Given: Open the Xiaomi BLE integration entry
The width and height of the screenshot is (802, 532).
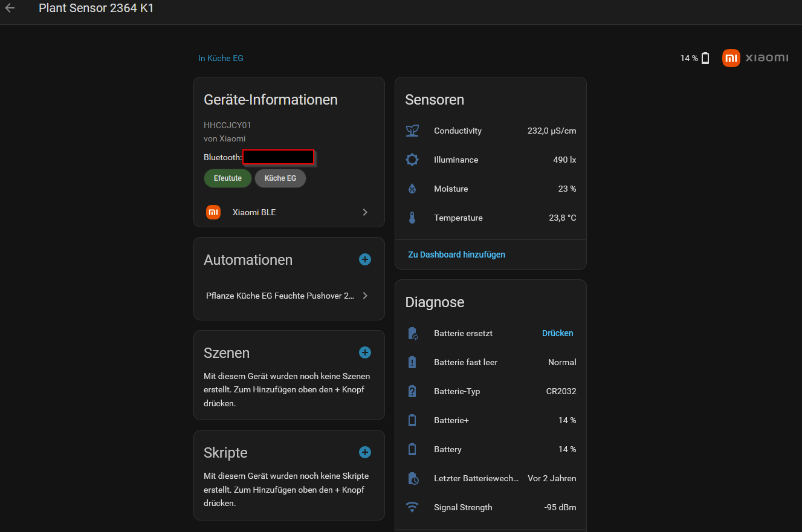Looking at the screenshot, I should coord(289,212).
